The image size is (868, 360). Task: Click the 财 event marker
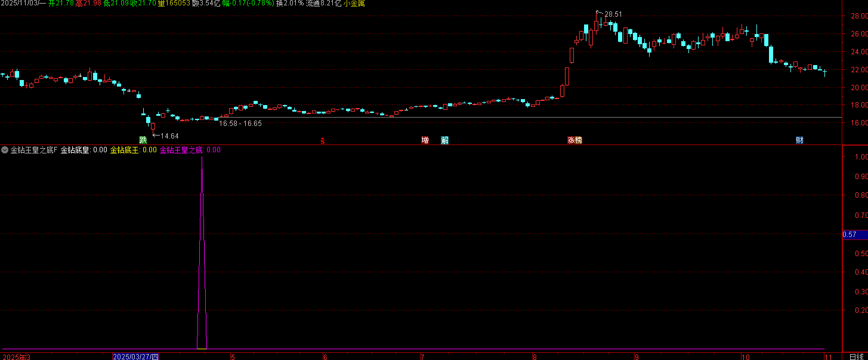coord(799,140)
